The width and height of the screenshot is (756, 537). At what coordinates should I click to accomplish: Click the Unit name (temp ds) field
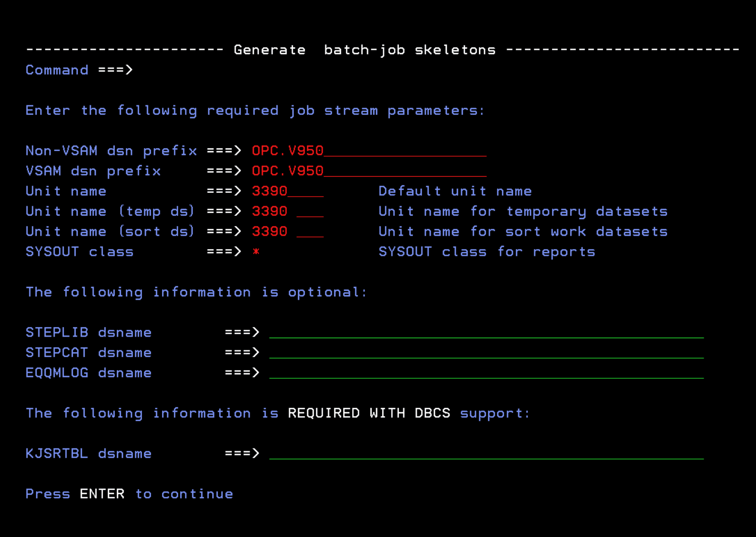click(287, 211)
